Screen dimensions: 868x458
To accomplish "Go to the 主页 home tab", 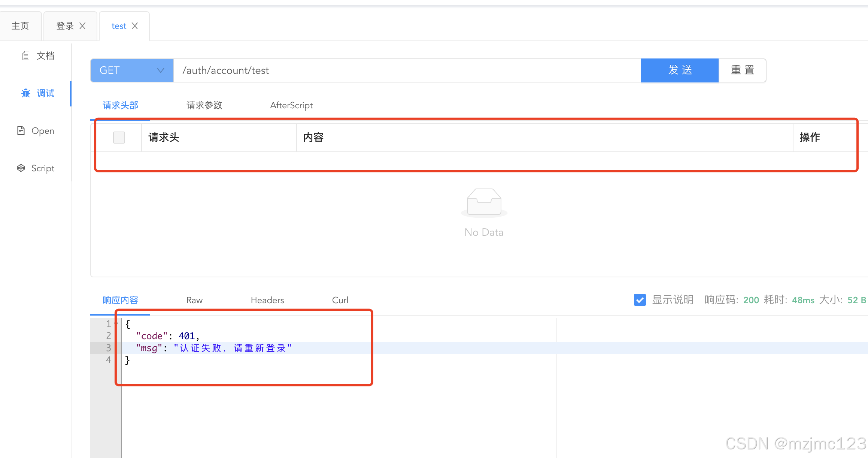I will pyautogui.click(x=20, y=26).
